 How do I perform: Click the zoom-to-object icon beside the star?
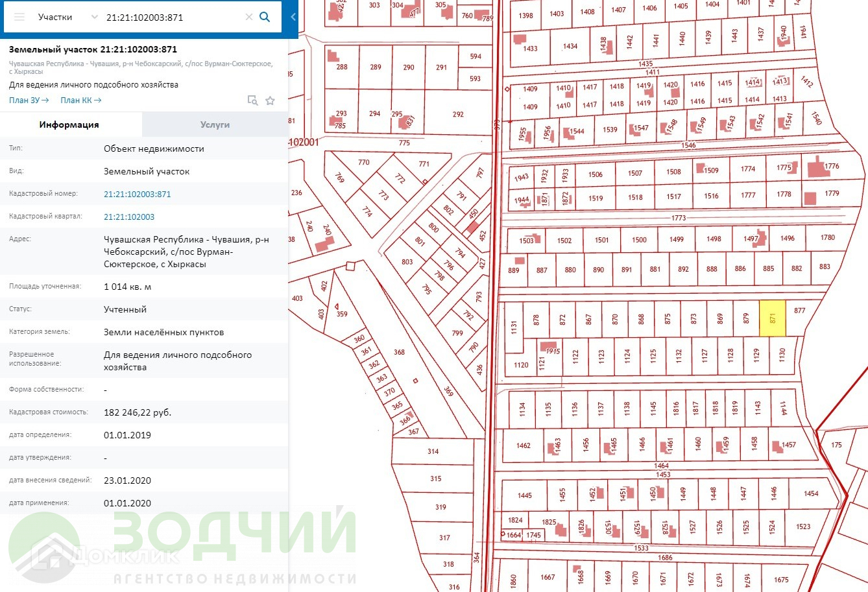252,101
